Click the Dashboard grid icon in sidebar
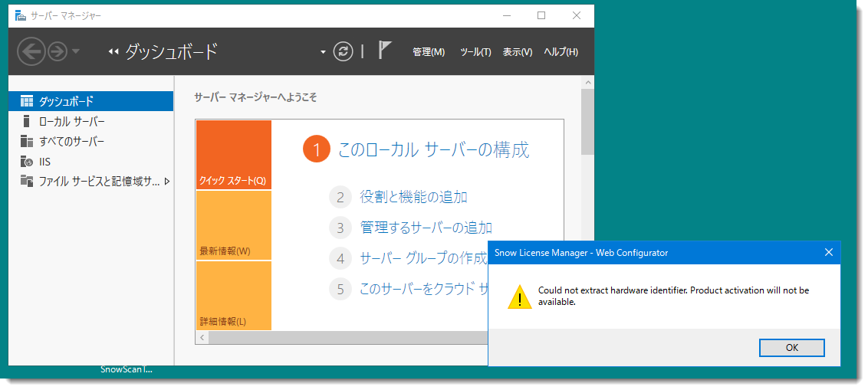Viewport: 868px width, 390px height. pyautogui.click(x=27, y=101)
